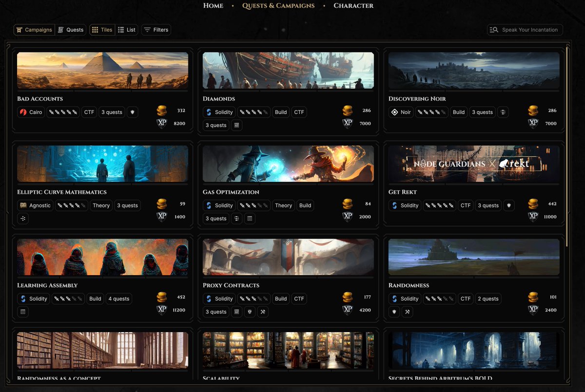Click the gold coins icon on Get Rekt
Screen dimensions: 585x392
533,204
